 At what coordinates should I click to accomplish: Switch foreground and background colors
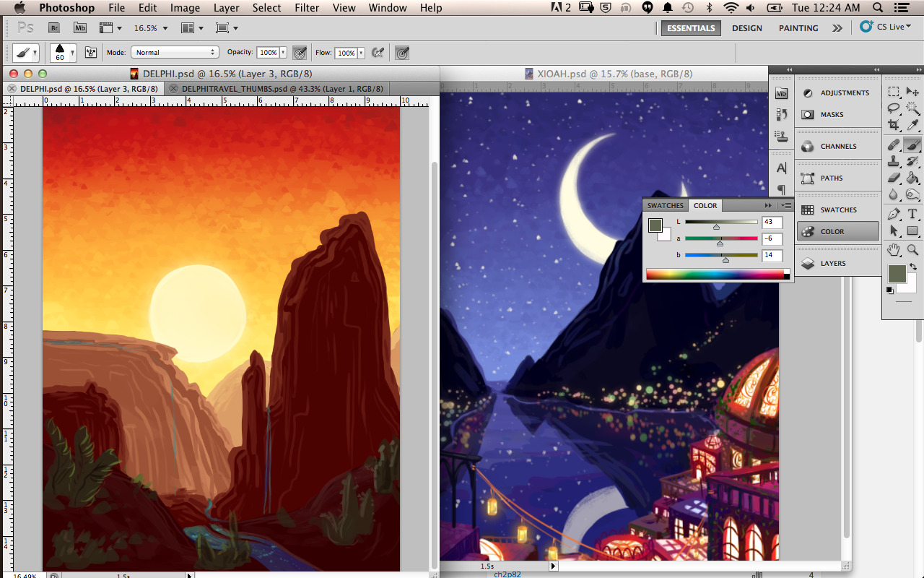(913, 267)
